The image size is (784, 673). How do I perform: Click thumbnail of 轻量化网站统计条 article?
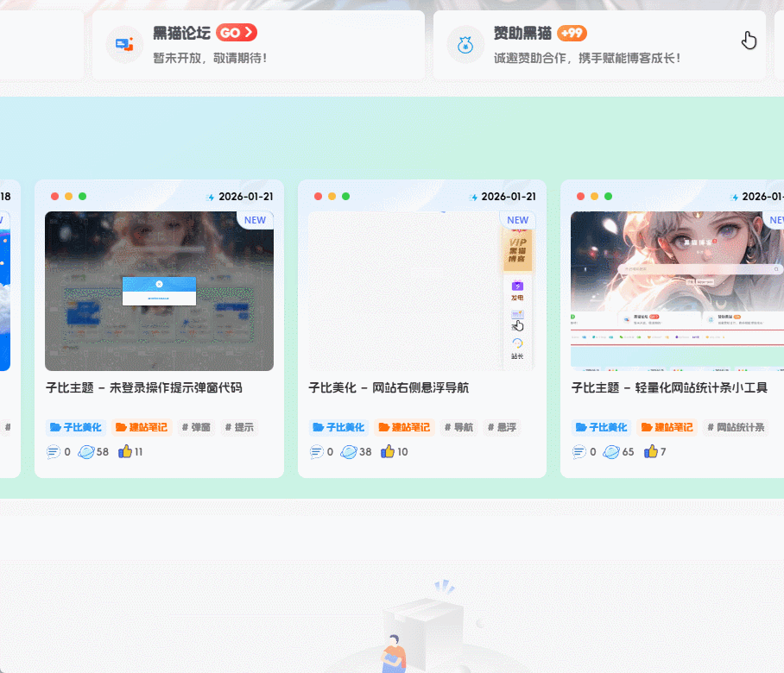click(677, 291)
